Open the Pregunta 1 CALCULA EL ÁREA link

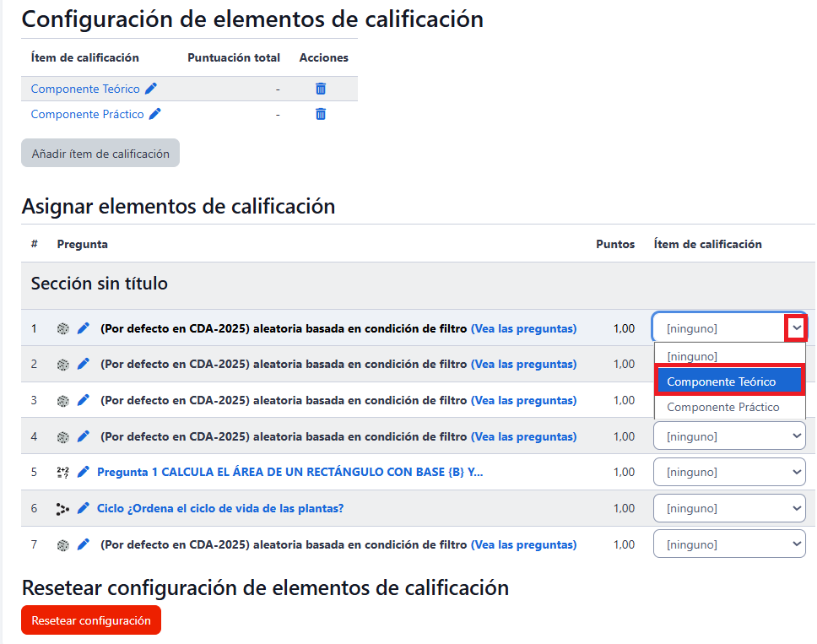[289, 473]
